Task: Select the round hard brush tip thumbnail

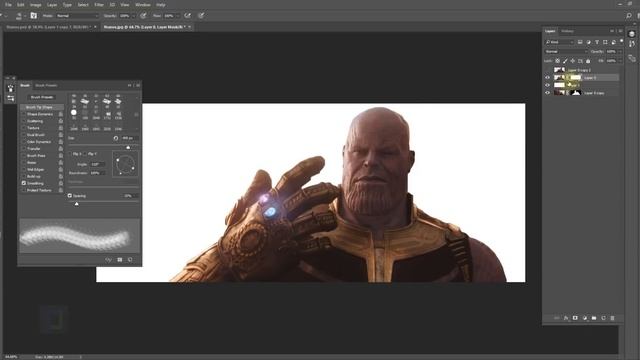Action: click(74, 112)
